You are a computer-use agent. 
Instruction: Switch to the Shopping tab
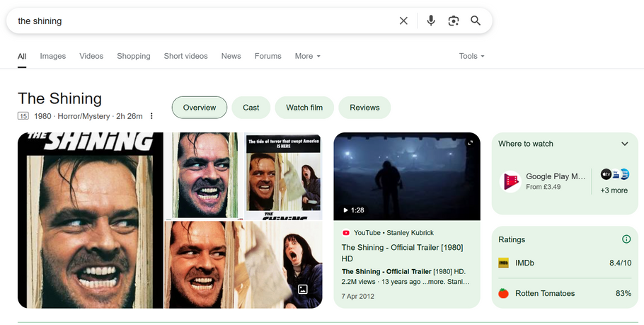point(134,56)
